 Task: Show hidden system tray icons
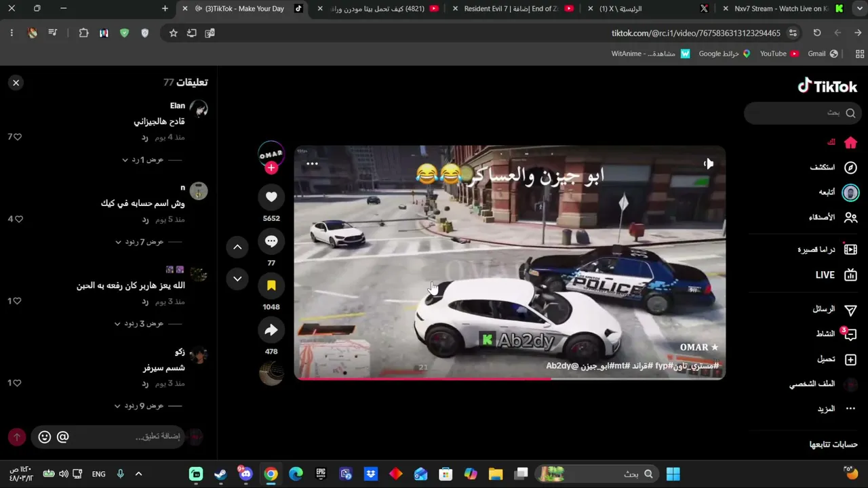click(x=138, y=474)
